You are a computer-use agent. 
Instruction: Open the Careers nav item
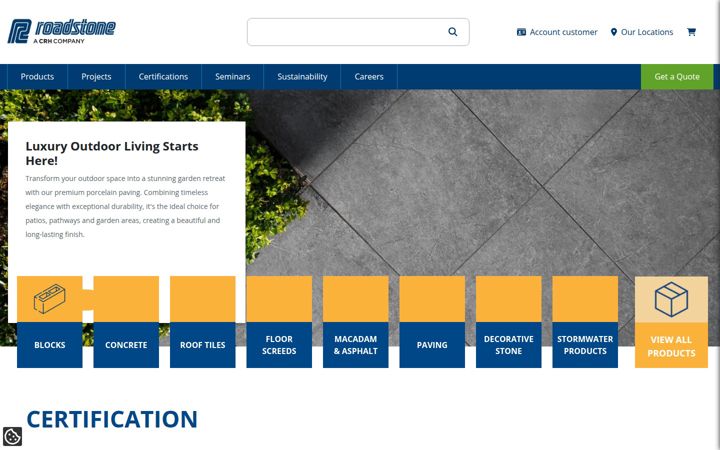pyautogui.click(x=369, y=77)
